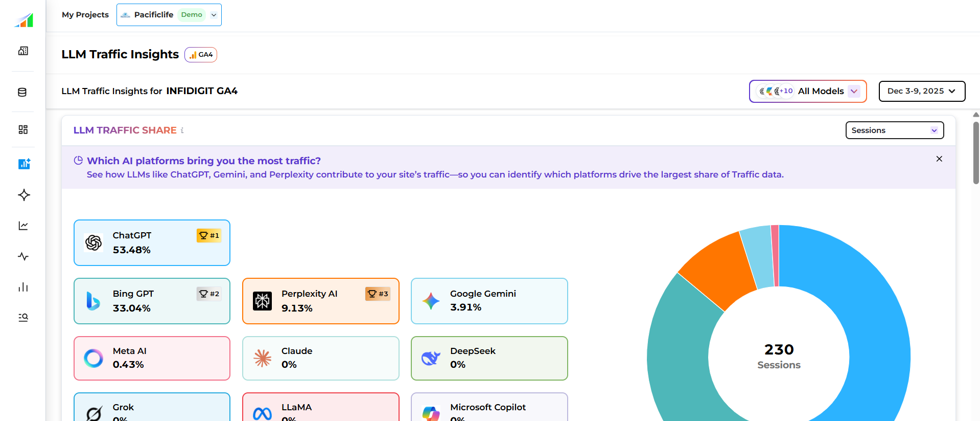Click the pink Meta AI donut segment
The width and height of the screenshot is (980, 421).
[776, 256]
